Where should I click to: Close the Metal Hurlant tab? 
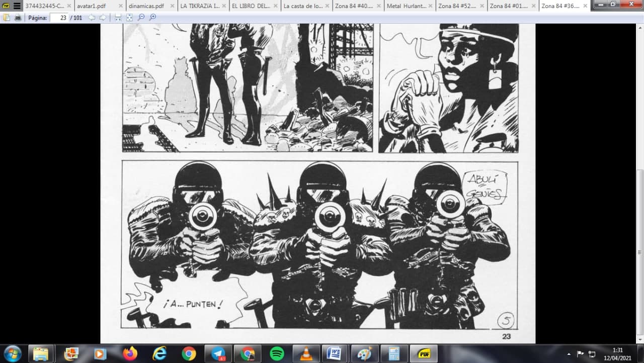click(x=430, y=7)
